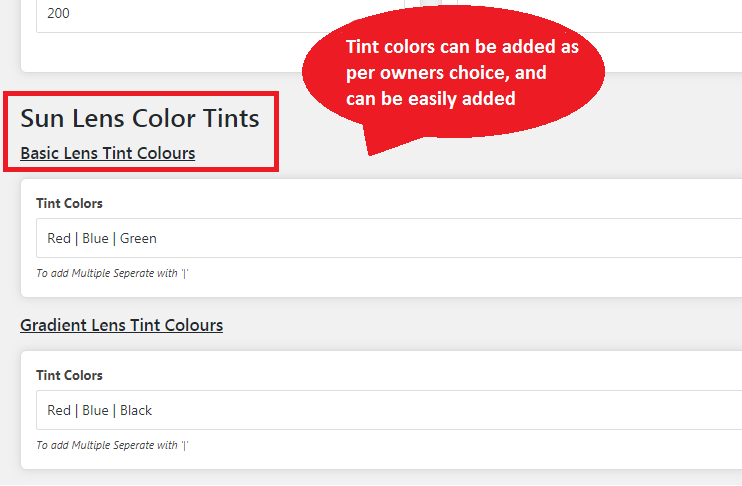The image size is (742, 486).
Task: Click the empty field right of the 200 input
Action: (599, 16)
